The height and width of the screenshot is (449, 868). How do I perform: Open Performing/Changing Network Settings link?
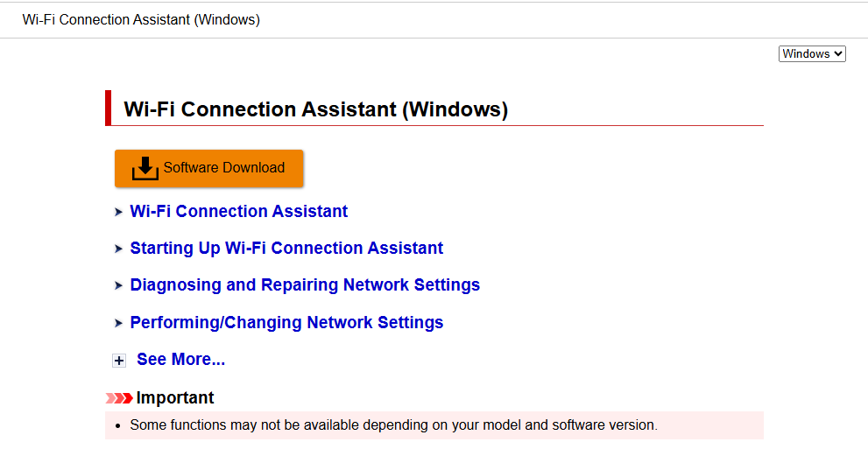pos(286,323)
